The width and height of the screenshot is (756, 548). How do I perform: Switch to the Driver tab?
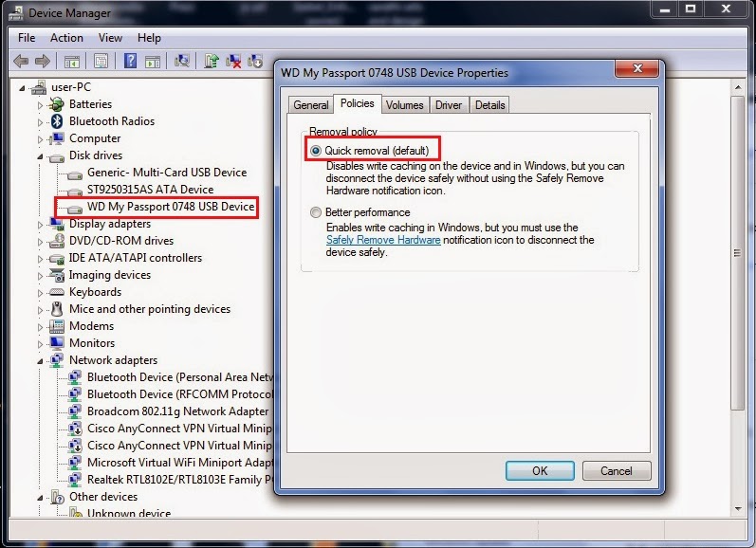449,105
